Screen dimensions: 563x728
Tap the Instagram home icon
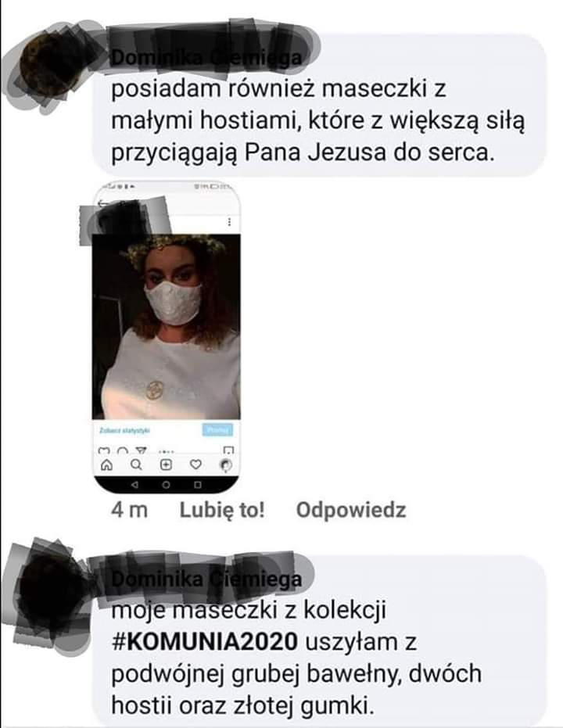(107, 464)
